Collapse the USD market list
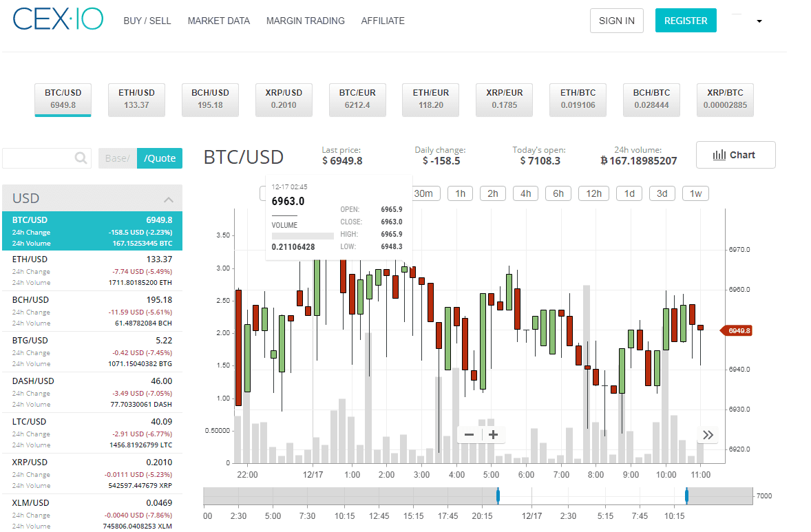The width and height of the screenshot is (811, 532). pyautogui.click(x=168, y=199)
